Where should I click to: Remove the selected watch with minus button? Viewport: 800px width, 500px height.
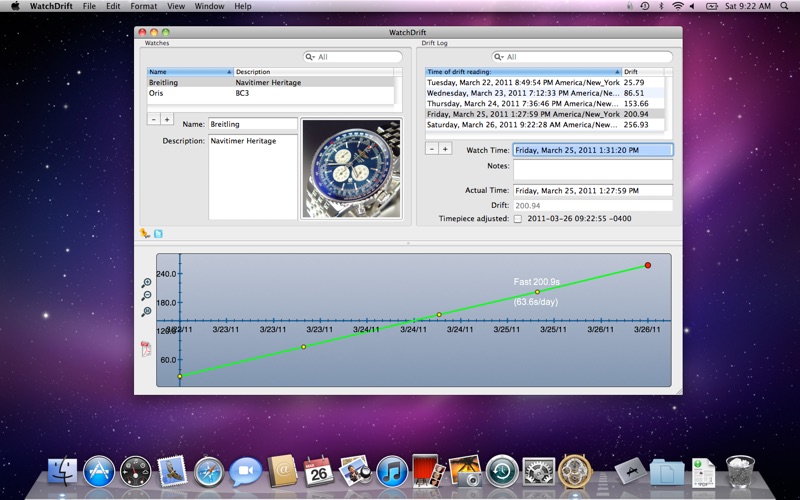[x=154, y=119]
